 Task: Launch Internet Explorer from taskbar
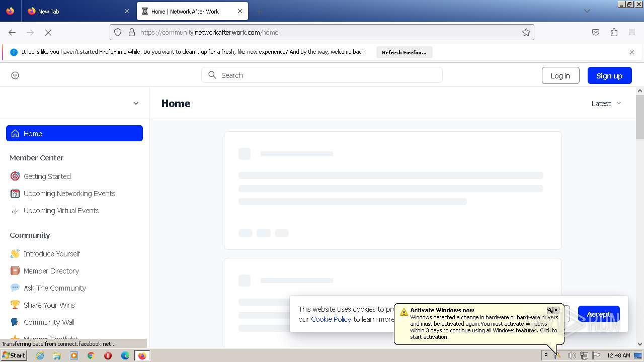(40, 355)
